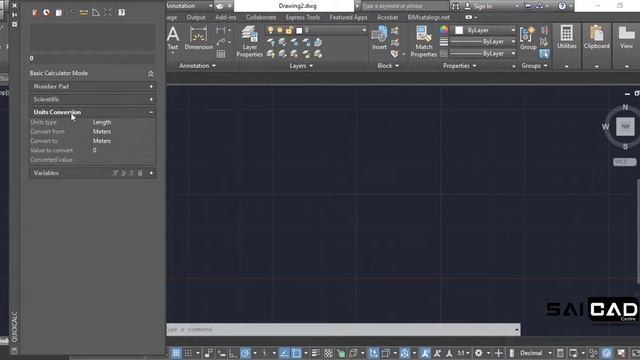
Task: Expand the Block panel dropdown
Action: tap(388, 66)
